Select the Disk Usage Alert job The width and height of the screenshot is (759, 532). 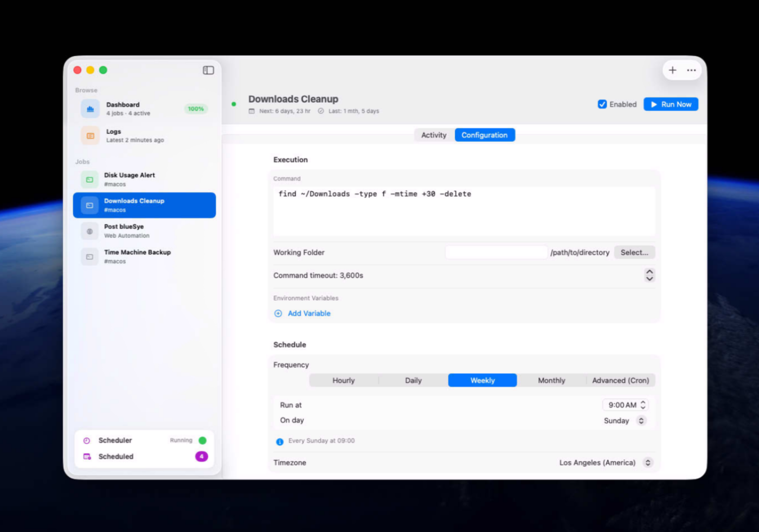(144, 180)
